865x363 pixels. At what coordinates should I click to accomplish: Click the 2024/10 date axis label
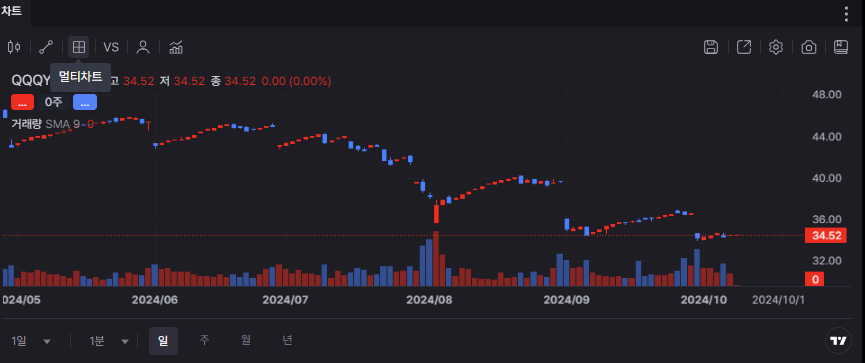tap(703, 300)
